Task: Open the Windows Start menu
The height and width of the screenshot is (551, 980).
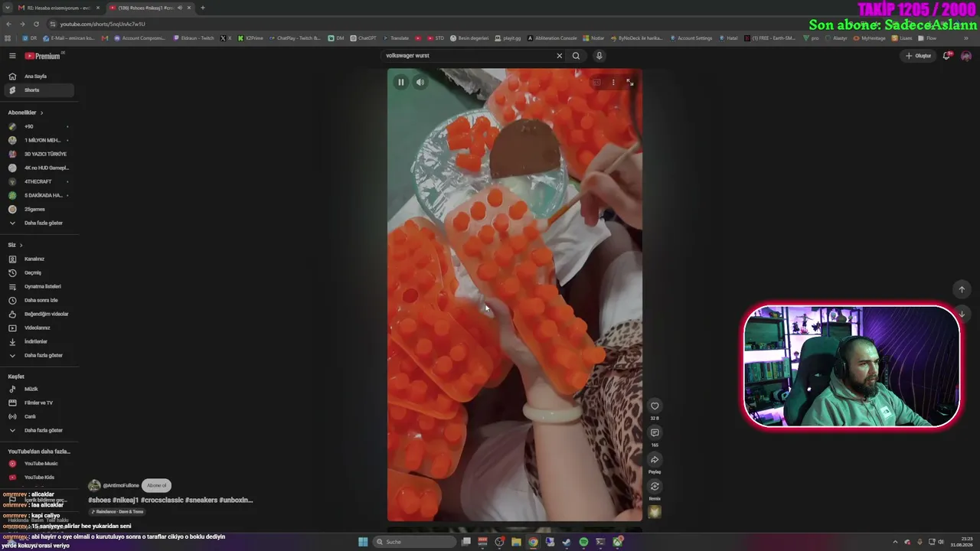Action: [x=363, y=542]
